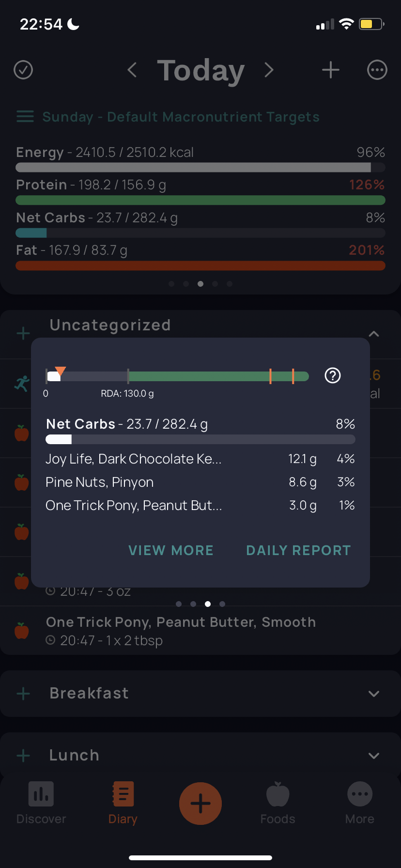
Task: Add food to Breakfast with plus icon
Action: pos(23,694)
